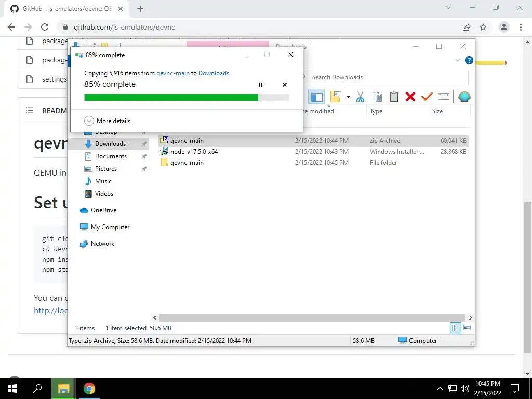Viewport: 532px width, 399px height.
Task: Click the 28,368 KB size cell
Action: point(453,152)
